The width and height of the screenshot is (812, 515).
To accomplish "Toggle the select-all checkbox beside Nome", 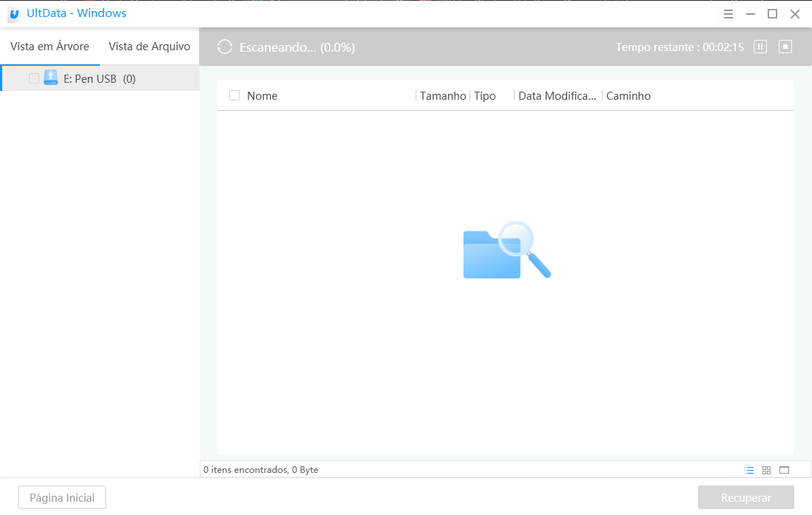I will (x=234, y=95).
